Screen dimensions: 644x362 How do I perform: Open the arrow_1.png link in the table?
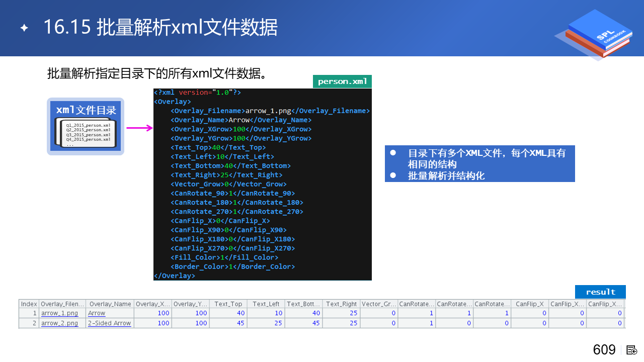(59, 313)
